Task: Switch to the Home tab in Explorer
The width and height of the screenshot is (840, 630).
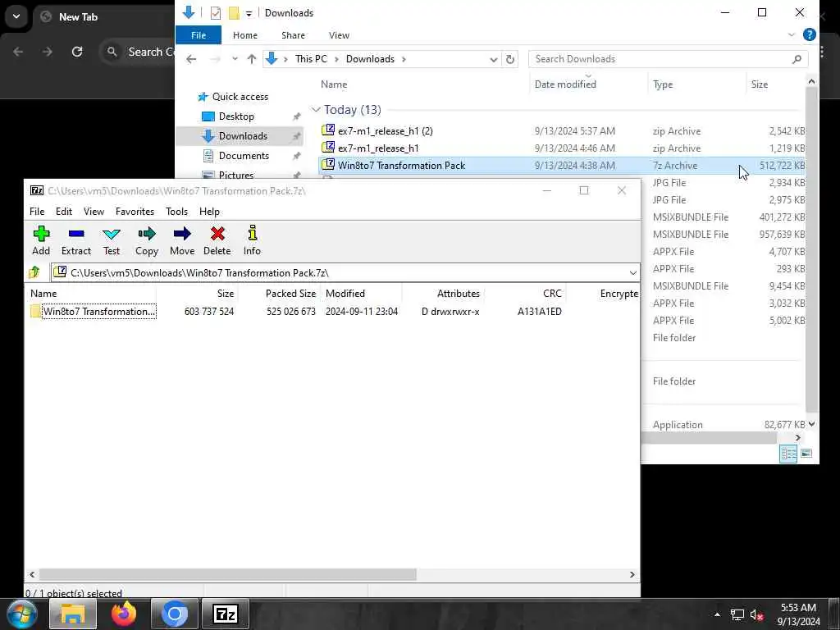Action: [x=245, y=35]
